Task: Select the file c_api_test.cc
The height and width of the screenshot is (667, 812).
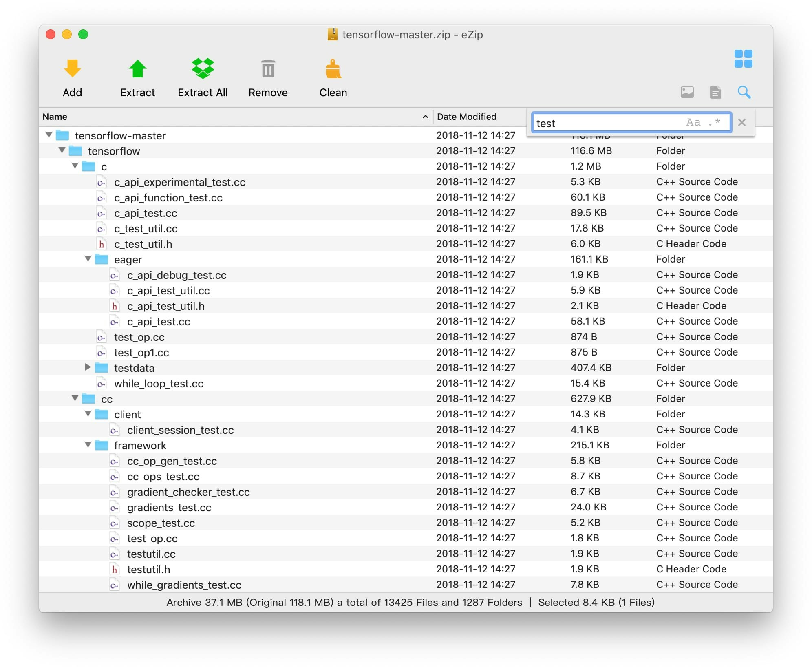Action: tap(146, 213)
